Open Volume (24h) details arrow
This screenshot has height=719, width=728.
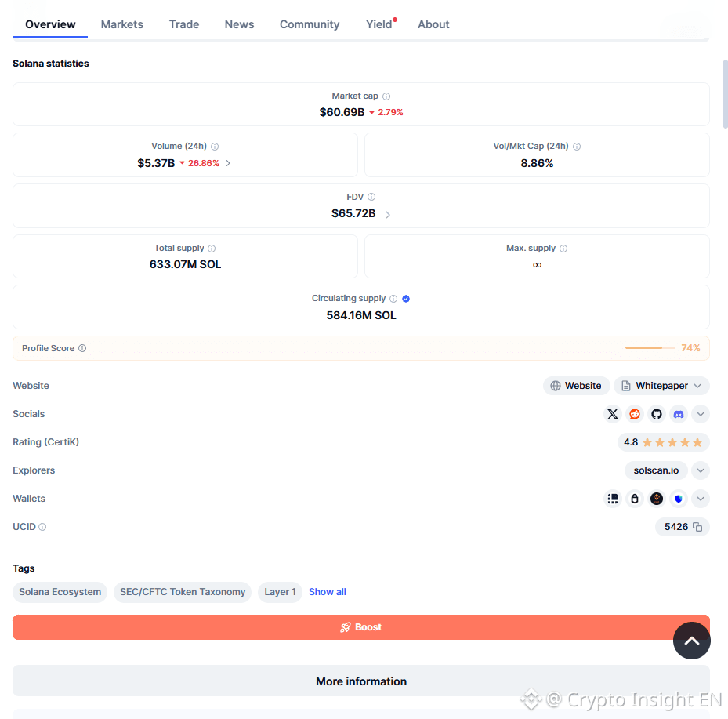point(228,163)
